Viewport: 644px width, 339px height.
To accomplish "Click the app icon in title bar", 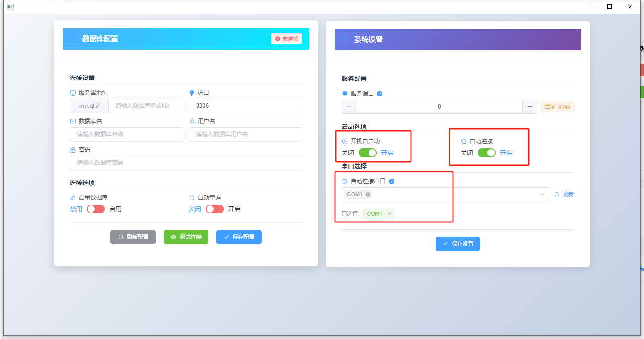I will tap(10, 7).
